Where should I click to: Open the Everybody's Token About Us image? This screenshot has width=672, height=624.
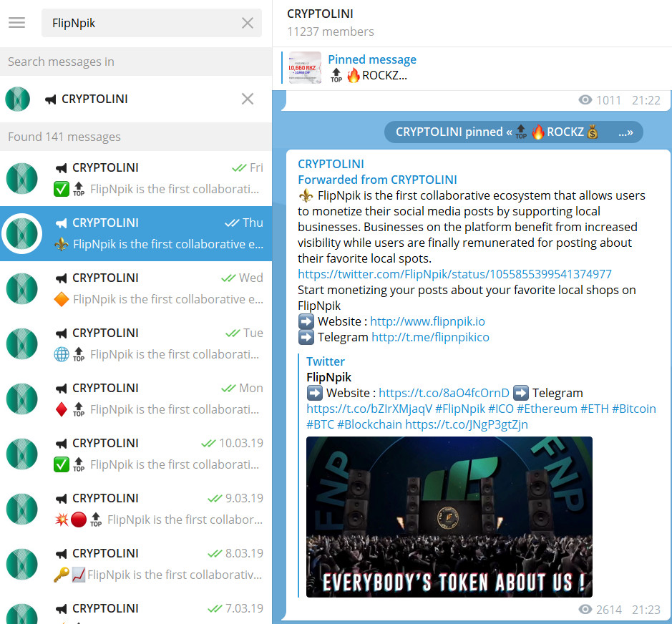[449, 517]
